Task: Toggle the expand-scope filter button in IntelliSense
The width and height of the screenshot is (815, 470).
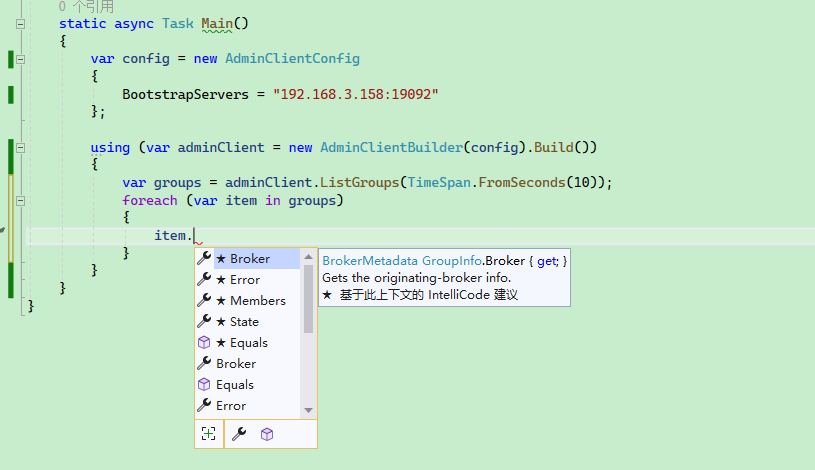Action: coord(208,433)
